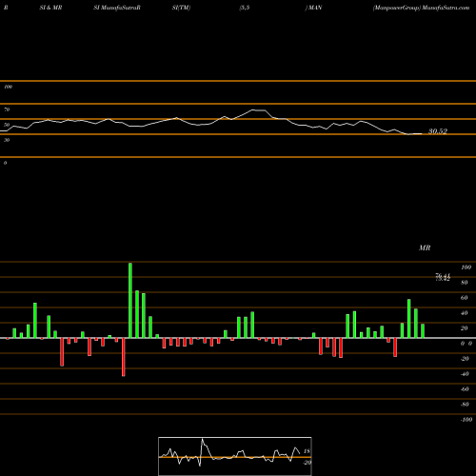Click the '0 0' zero label on MR axis

(x=466, y=344)
